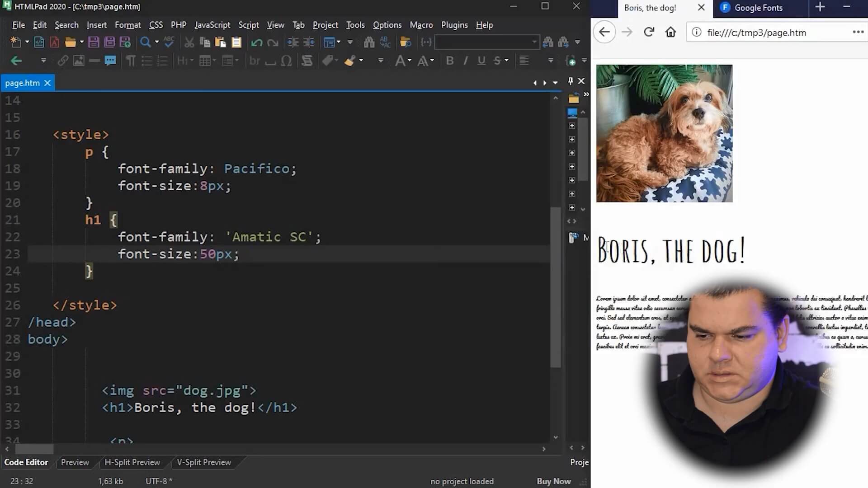Image resolution: width=868 pixels, height=488 pixels.
Task: Expand the table insert dropdown arrow
Action: (215, 60)
